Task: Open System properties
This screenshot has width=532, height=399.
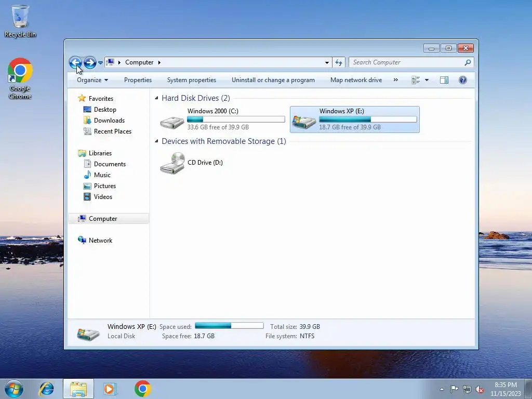Action: (x=191, y=80)
